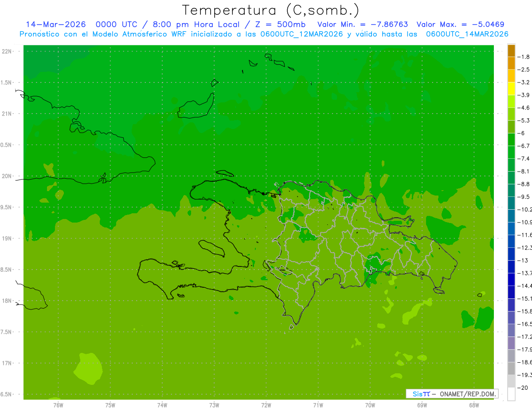
Task: Click the '19N' latitude axis label
Action: click(8, 239)
